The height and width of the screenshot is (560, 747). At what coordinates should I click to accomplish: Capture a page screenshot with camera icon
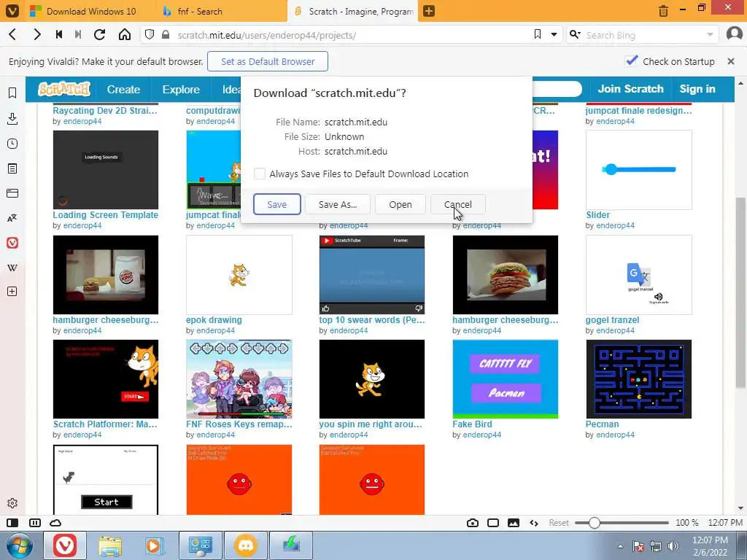pyautogui.click(x=473, y=523)
